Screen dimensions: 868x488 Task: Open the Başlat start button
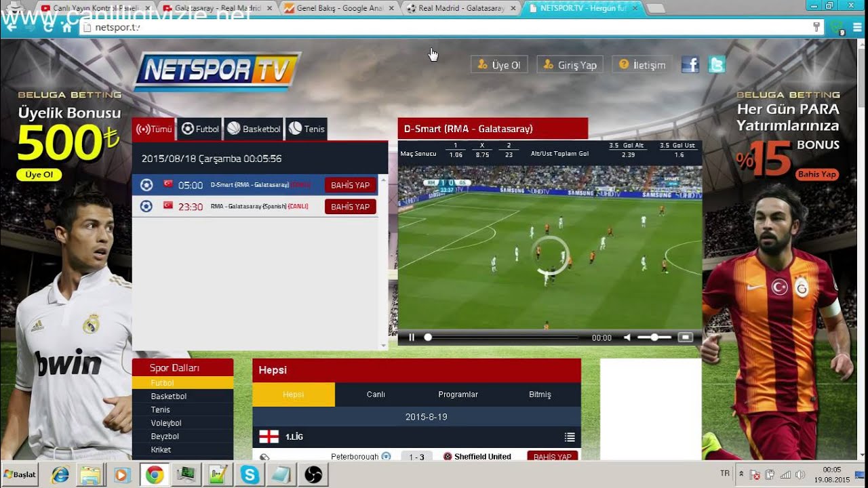click(20, 474)
